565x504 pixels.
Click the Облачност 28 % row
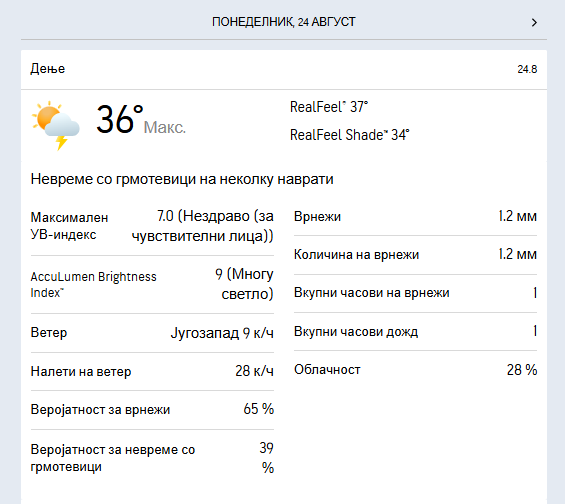(415, 370)
